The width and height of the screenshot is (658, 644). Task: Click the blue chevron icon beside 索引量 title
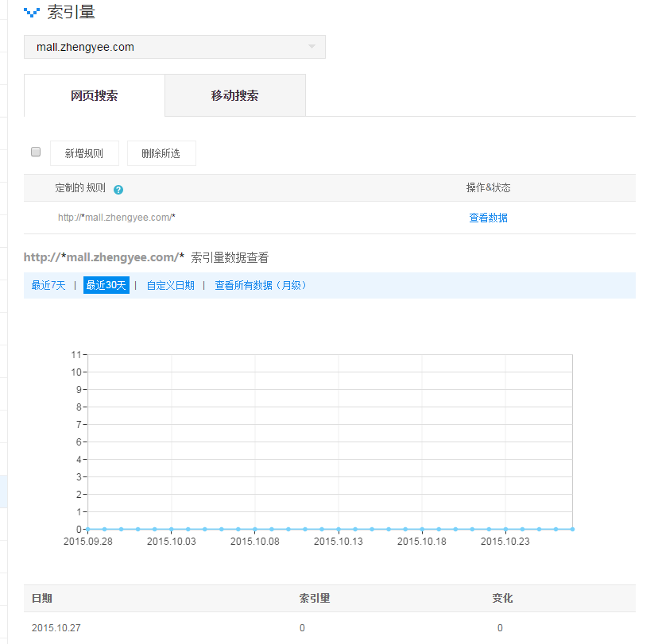point(31,13)
